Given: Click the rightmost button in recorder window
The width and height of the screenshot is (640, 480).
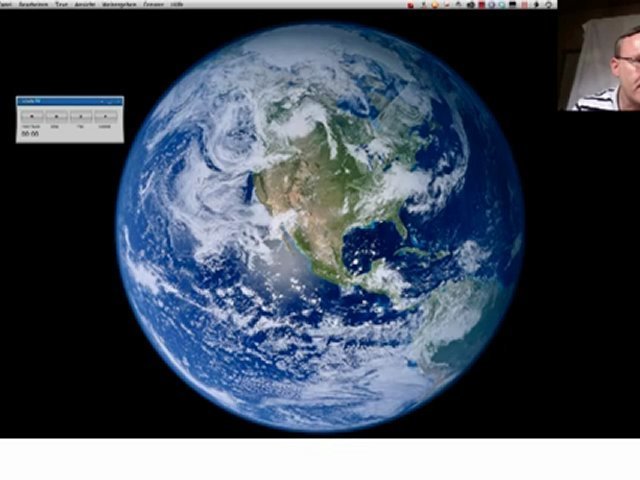Looking at the screenshot, I should [106, 117].
